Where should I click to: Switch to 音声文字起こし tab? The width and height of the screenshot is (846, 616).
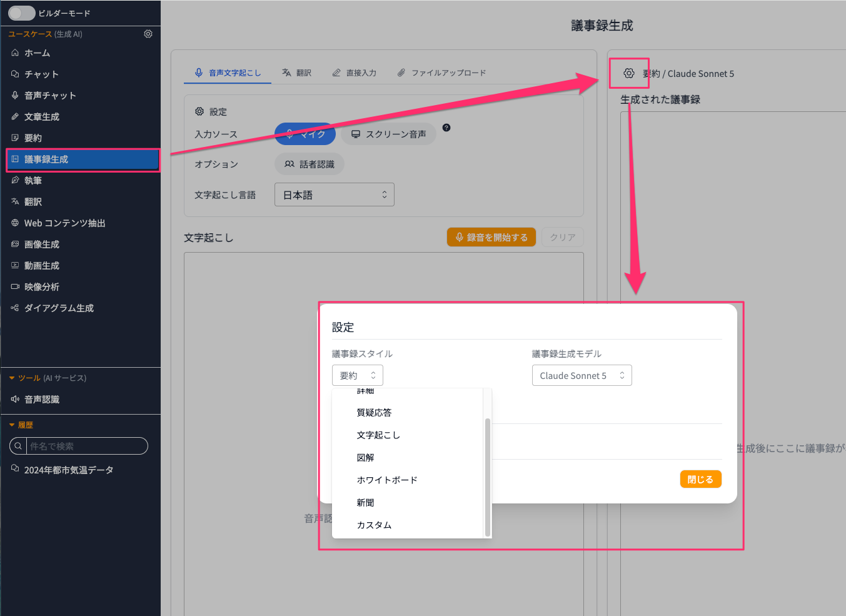click(228, 73)
